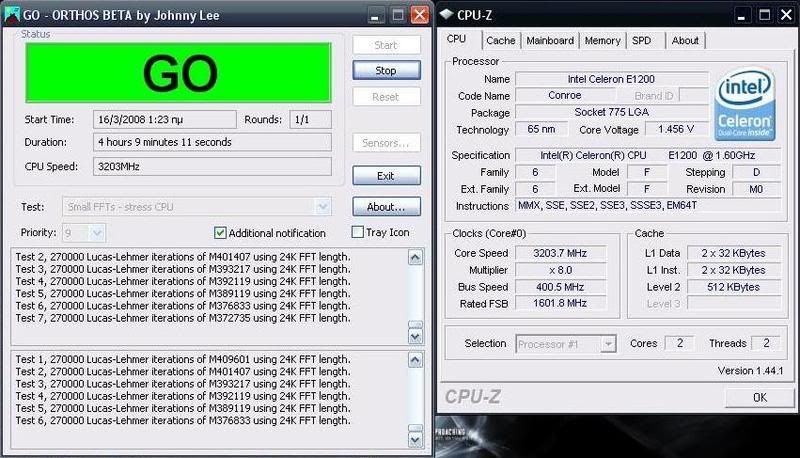Open the Memory tab
Viewport: 800px width, 458px height.
[x=602, y=40]
